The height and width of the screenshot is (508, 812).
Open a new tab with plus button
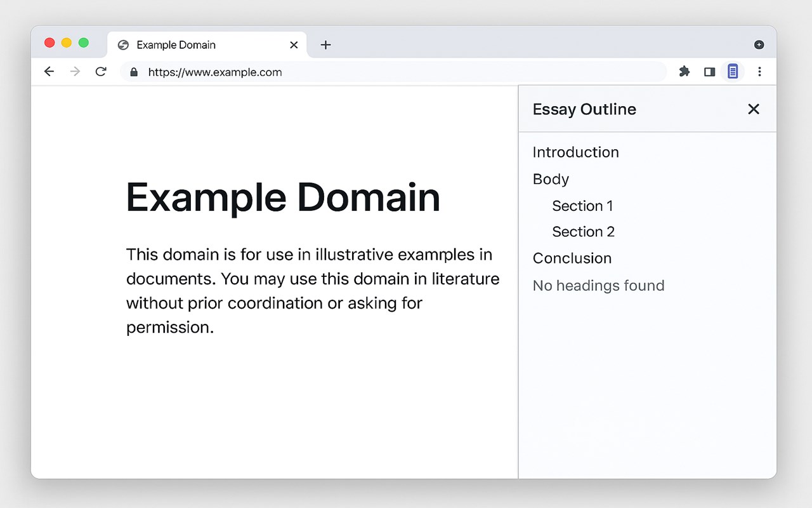tap(325, 44)
